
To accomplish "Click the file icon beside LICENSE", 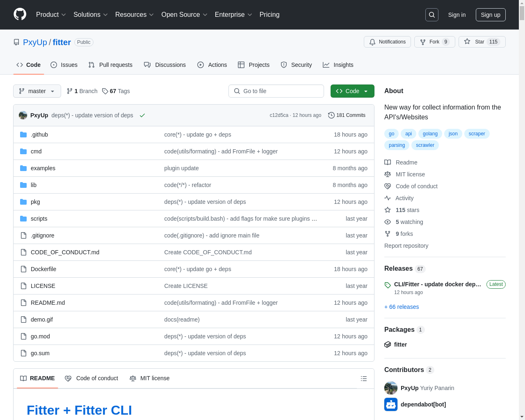I will point(23,286).
